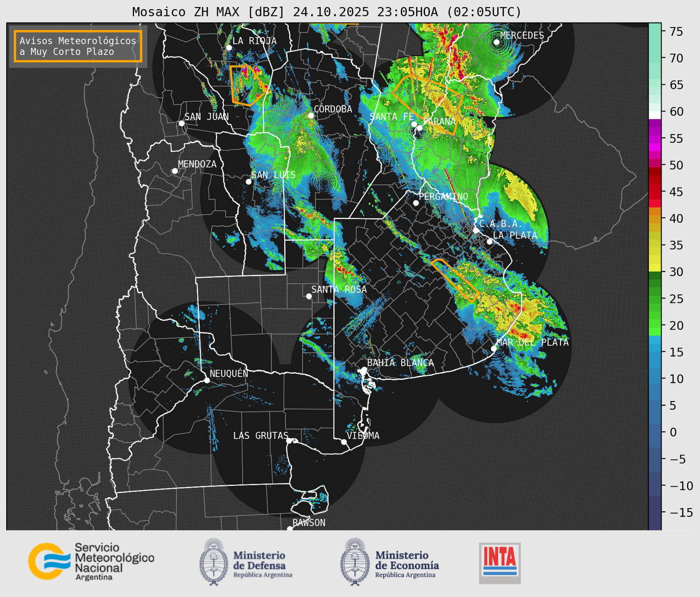Image resolution: width=700 pixels, height=597 pixels.
Task: Click the Ministerio de Defensa crest logo
Action: coord(214,562)
